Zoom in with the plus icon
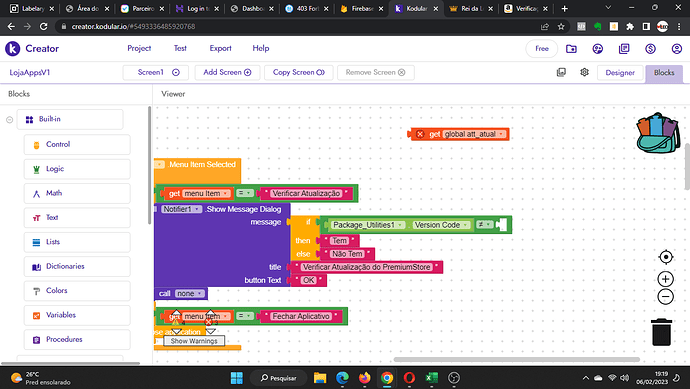690x389 pixels. tap(665, 279)
